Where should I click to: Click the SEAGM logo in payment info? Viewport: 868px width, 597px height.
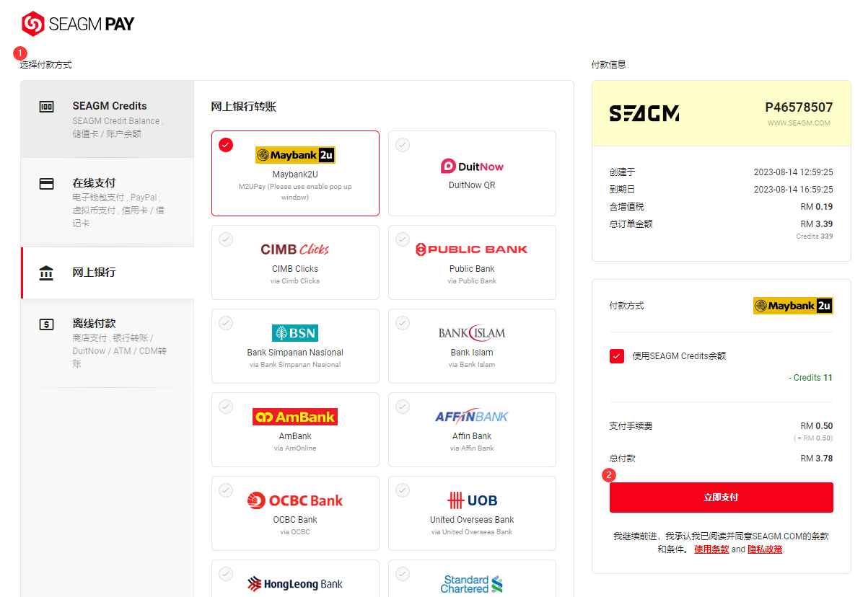(x=644, y=113)
